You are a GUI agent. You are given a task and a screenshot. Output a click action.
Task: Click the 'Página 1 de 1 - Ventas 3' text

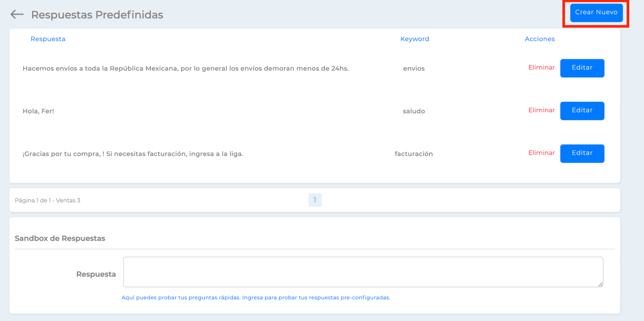click(x=47, y=201)
